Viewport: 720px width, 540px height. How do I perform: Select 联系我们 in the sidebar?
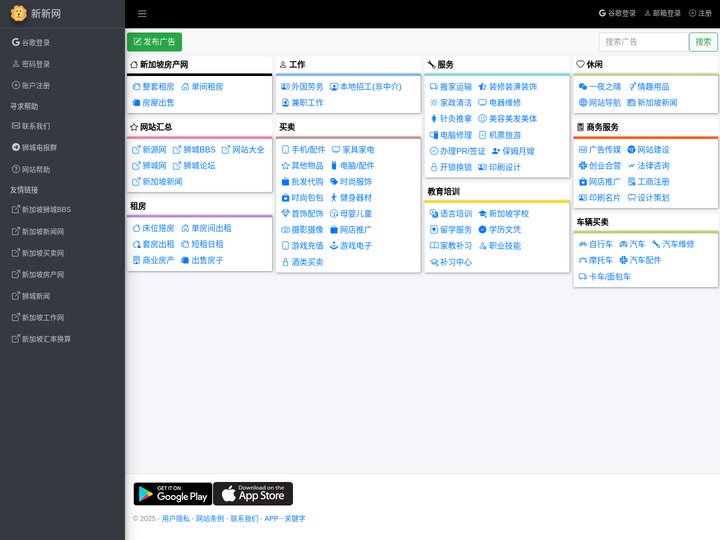(x=31, y=126)
